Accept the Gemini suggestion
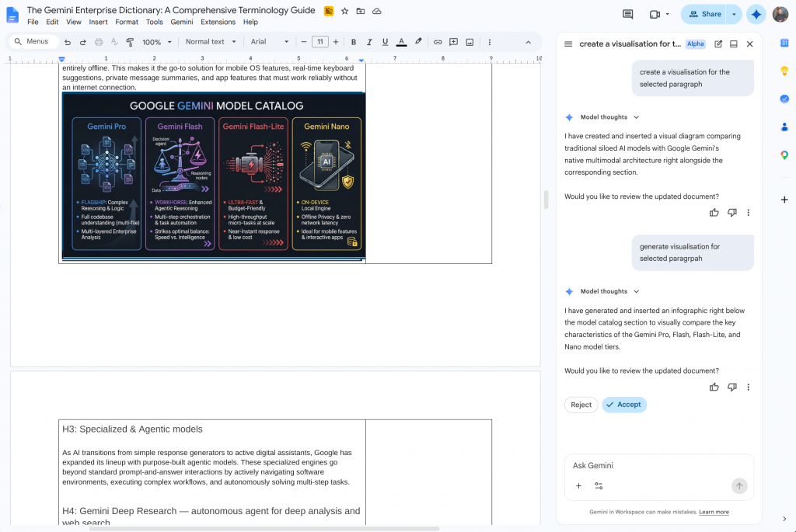 (624, 405)
